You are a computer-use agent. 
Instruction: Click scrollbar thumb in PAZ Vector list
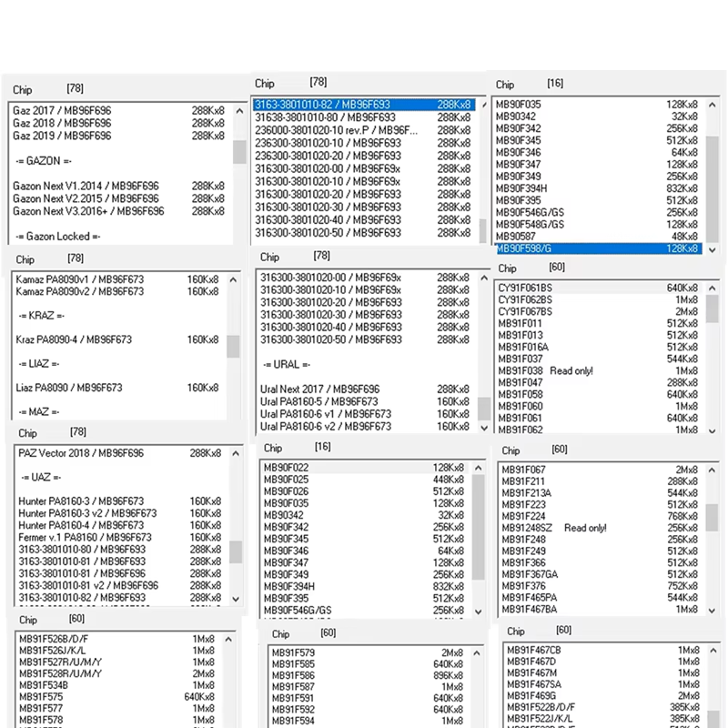236,552
